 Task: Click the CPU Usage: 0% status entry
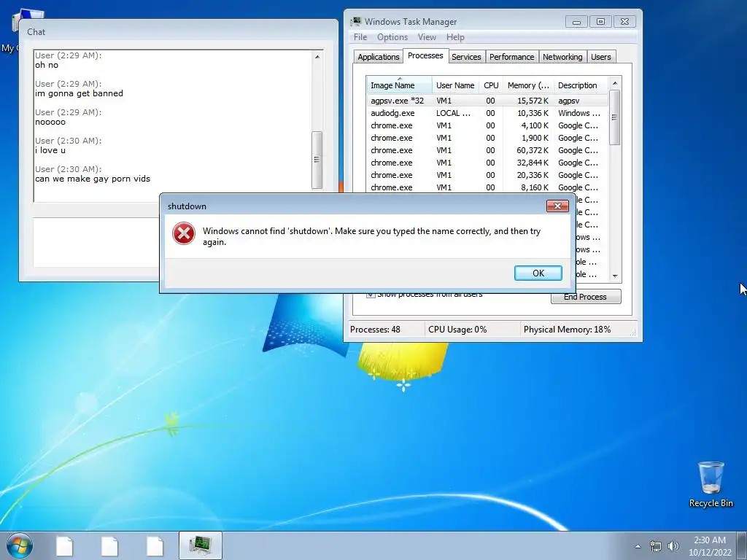[457, 330]
